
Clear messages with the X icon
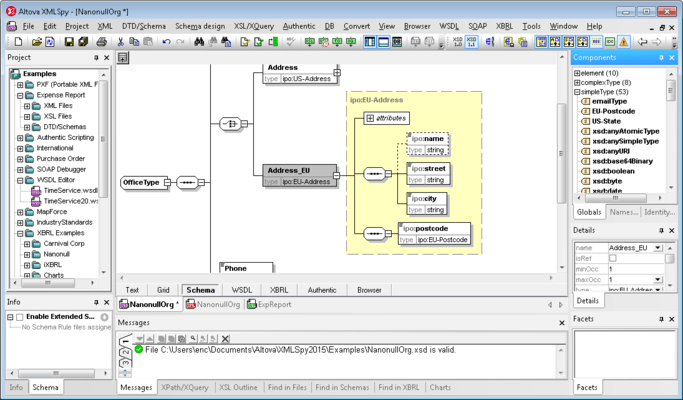pyautogui.click(x=225, y=339)
